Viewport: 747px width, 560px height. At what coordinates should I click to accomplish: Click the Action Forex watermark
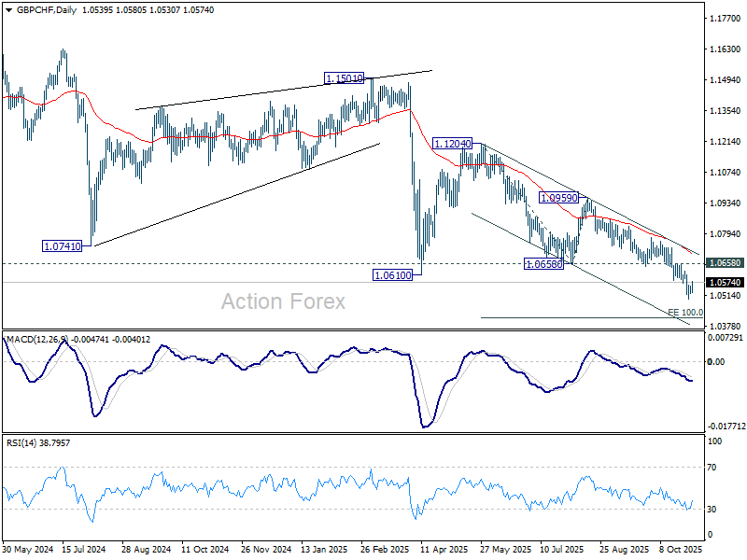283,301
